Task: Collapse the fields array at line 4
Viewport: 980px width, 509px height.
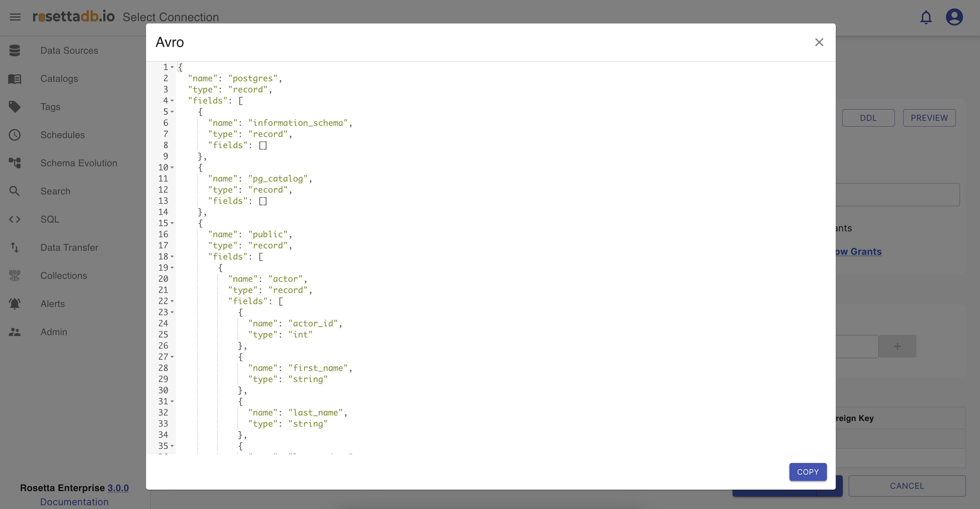Action: 172,101
